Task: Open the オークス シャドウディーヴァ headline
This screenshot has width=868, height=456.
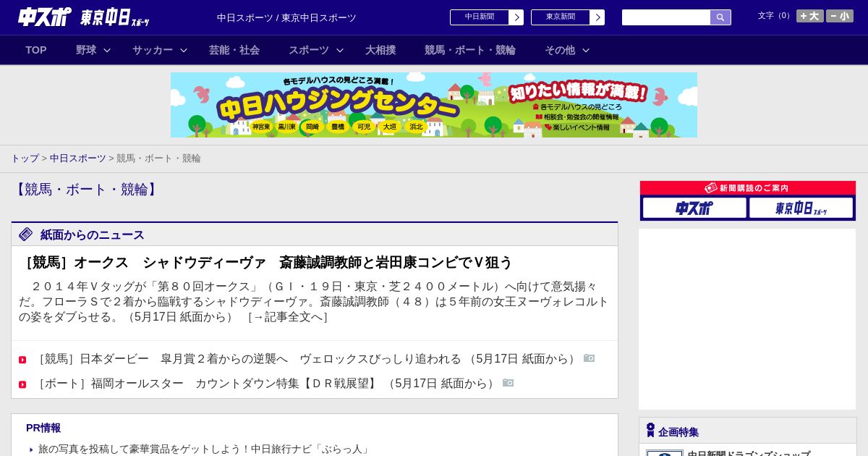Action: click(x=266, y=263)
